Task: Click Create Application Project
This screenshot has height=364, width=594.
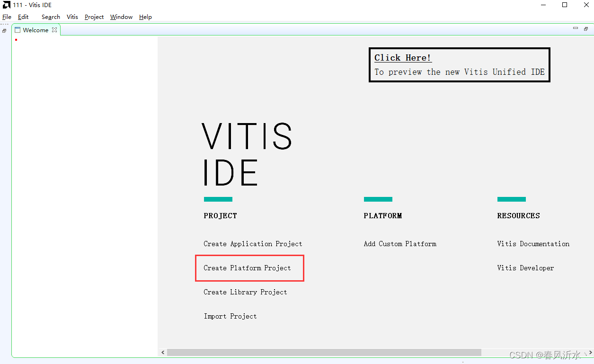Action: pos(253,244)
